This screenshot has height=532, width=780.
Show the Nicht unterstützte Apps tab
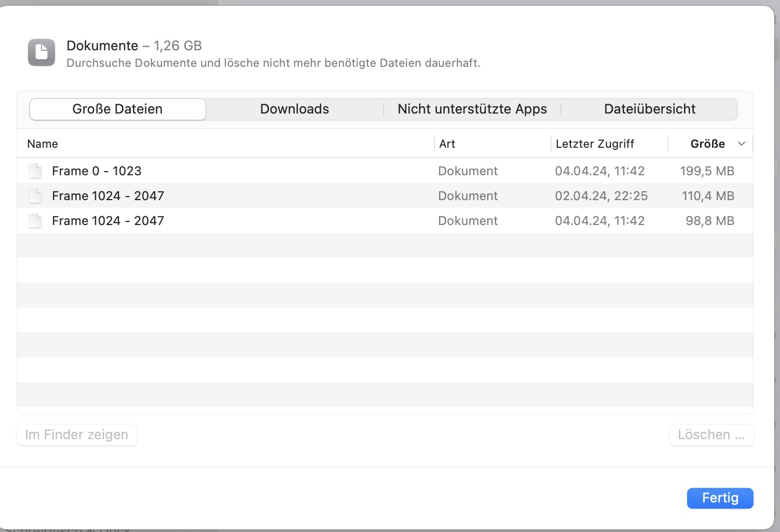[x=472, y=109]
